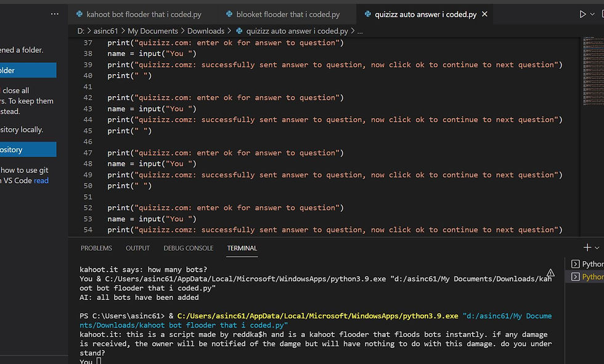Open the 'read' git docs link
This screenshot has height=364, width=604.
pos(41,180)
